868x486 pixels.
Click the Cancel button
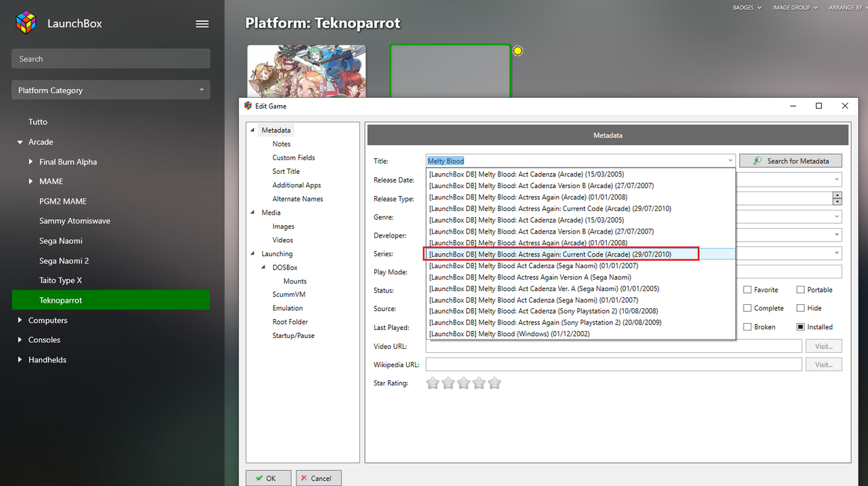tap(319, 478)
